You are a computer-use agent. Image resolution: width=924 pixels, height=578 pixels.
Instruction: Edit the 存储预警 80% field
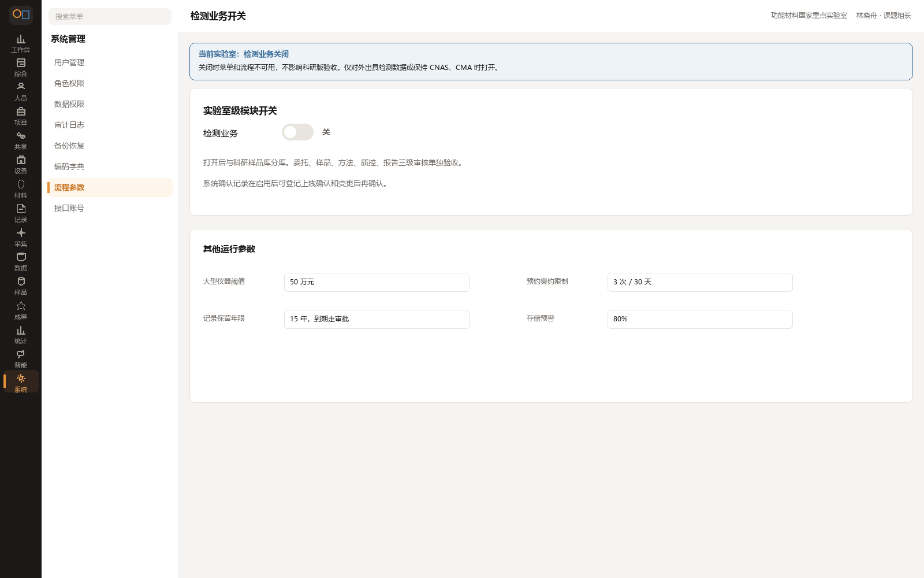(x=700, y=319)
